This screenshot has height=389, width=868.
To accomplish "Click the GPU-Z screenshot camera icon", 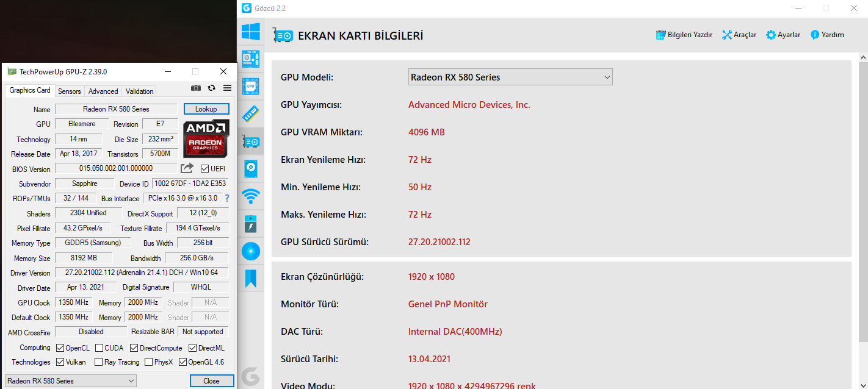I will tap(195, 88).
